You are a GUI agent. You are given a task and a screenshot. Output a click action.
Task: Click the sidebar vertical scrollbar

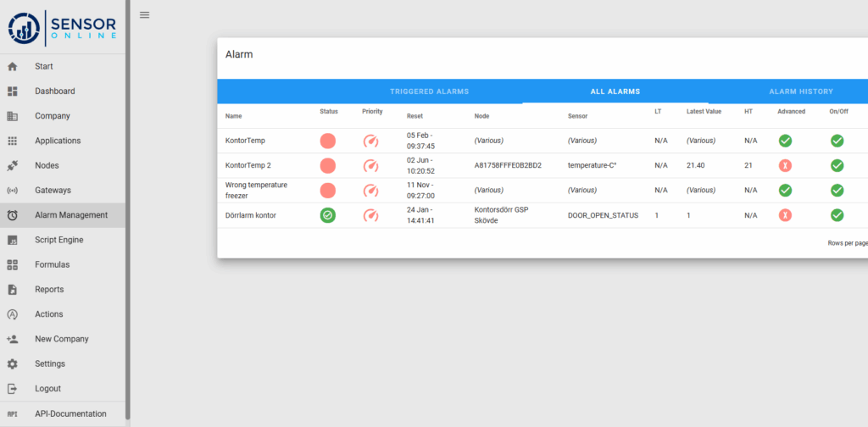coord(128,212)
